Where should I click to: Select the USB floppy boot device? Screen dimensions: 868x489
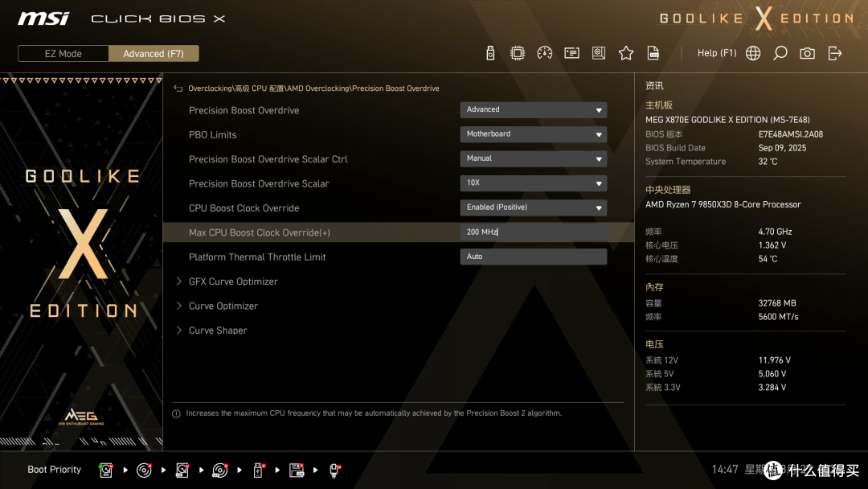297,471
